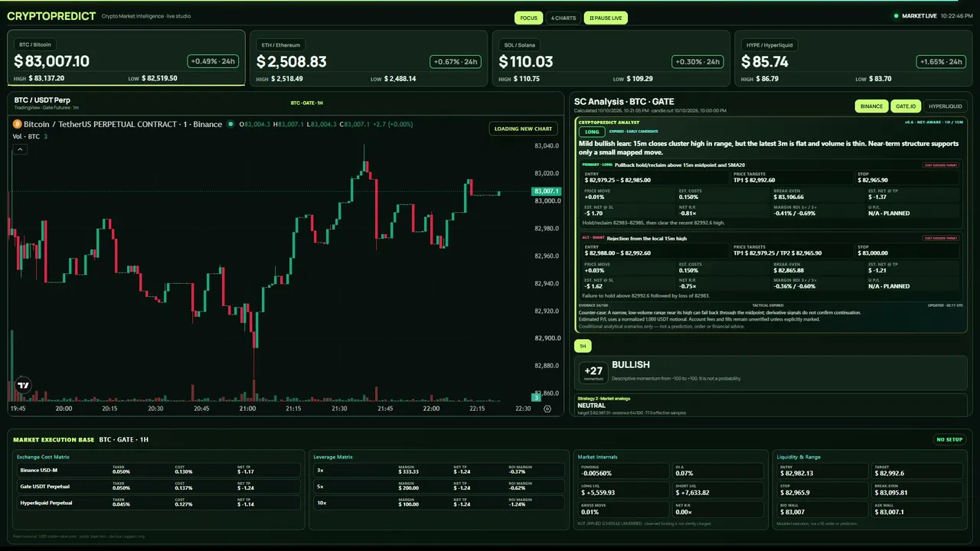980x551 pixels.
Task: Click green market status dot beside Binance
Action: (230, 124)
